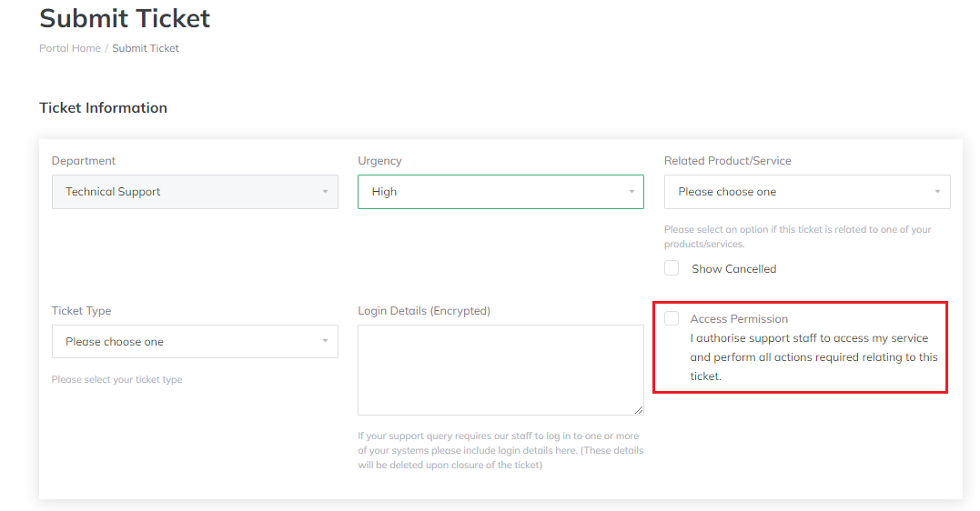Click the caret arrow in Urgency field

[x=631, y=192]
